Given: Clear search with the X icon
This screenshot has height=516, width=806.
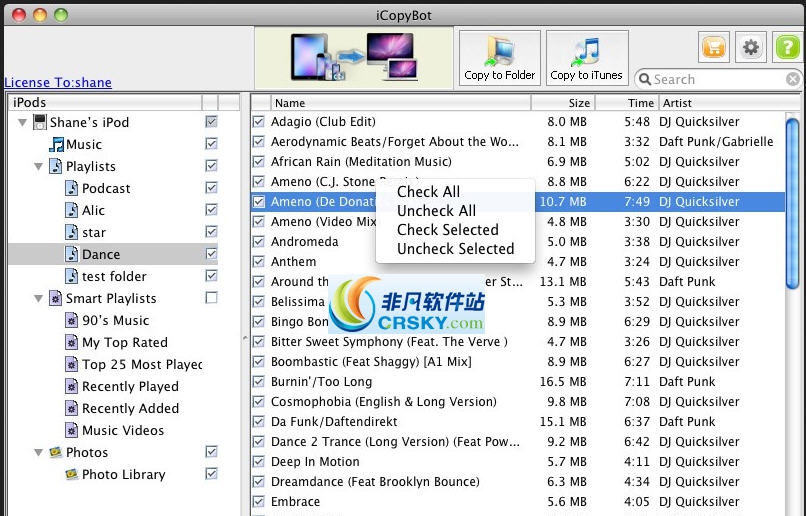Looking at the screenshot, I should 793,79.
